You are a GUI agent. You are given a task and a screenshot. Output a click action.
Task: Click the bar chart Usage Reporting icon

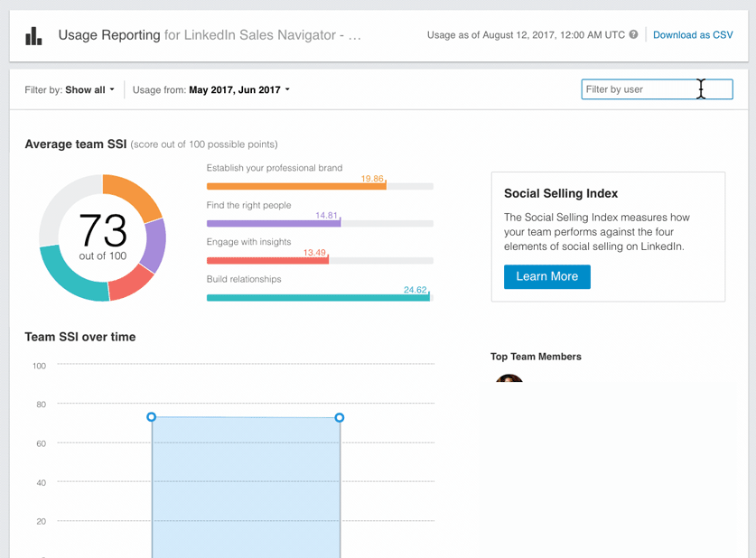pos(33,36)
